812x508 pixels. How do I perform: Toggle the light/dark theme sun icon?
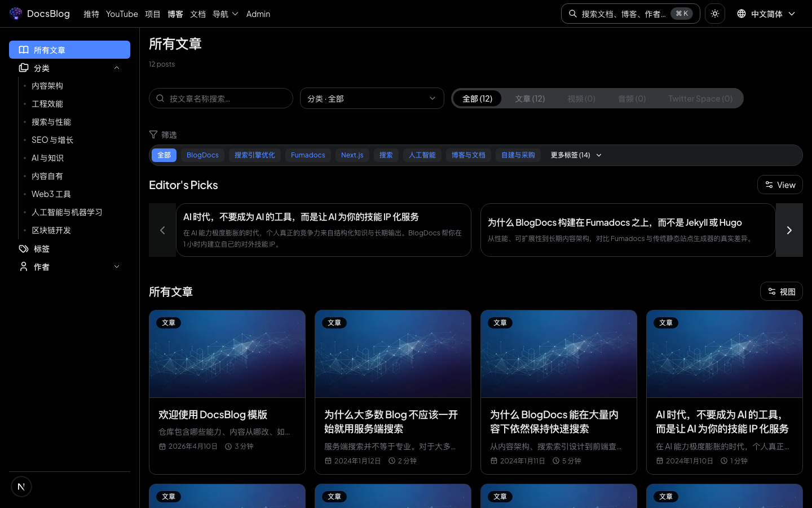[714, 14]
